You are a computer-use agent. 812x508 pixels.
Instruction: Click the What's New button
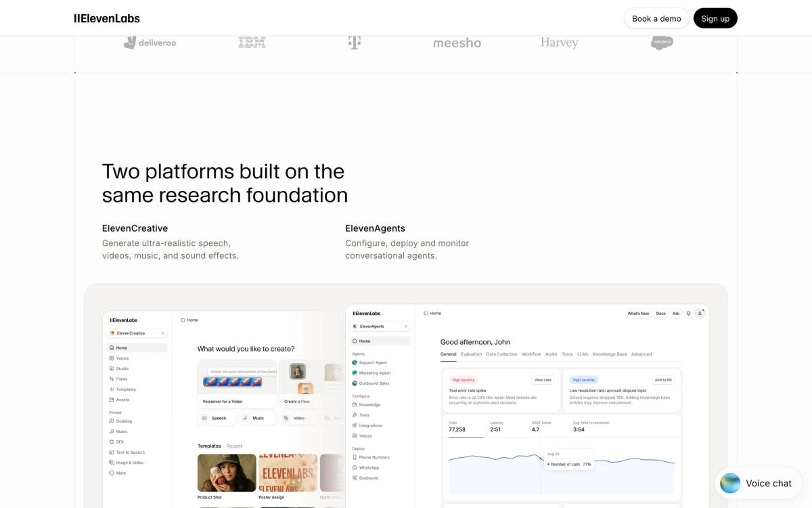pos(638,314)
